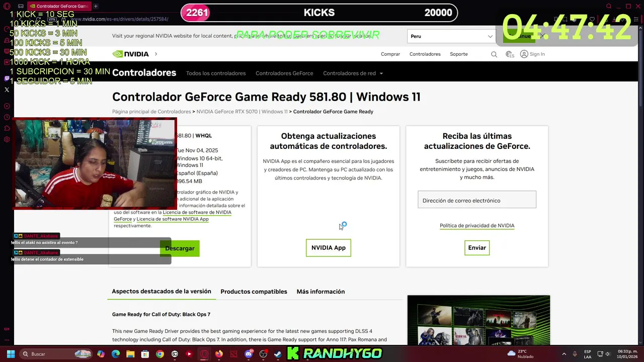Click the taskbar Buscar search box
The width and height of the screenshot is (644, 362).
click(x=55, y=354)
